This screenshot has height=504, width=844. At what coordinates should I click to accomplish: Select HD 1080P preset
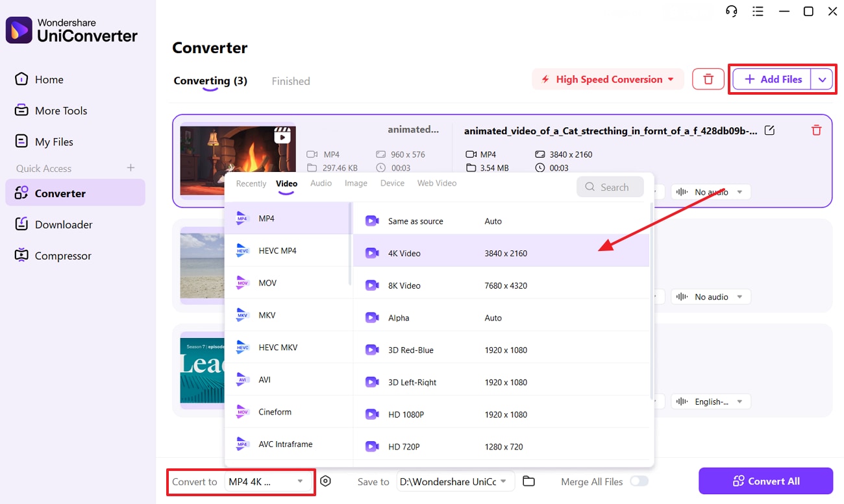pyautogui.click(x=501, y=414)
